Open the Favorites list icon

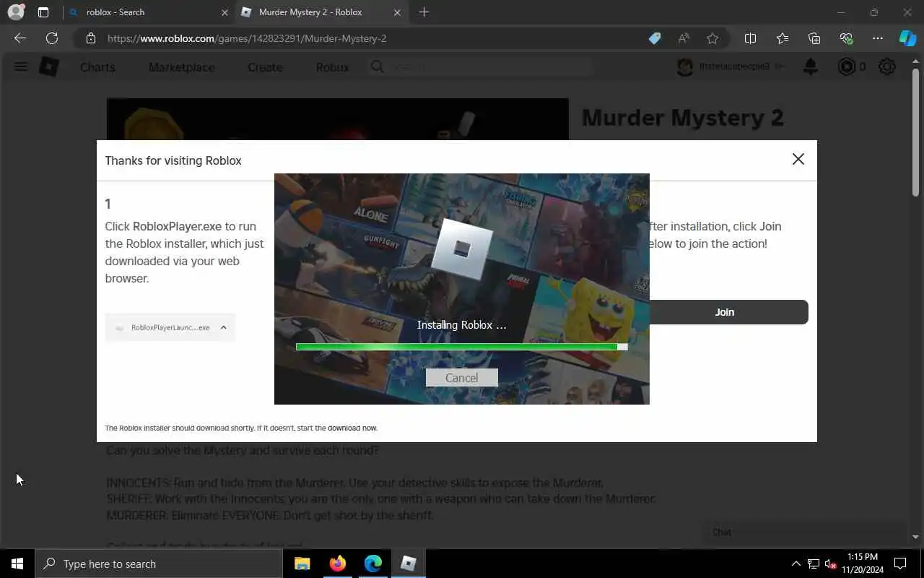pos(783,38)
